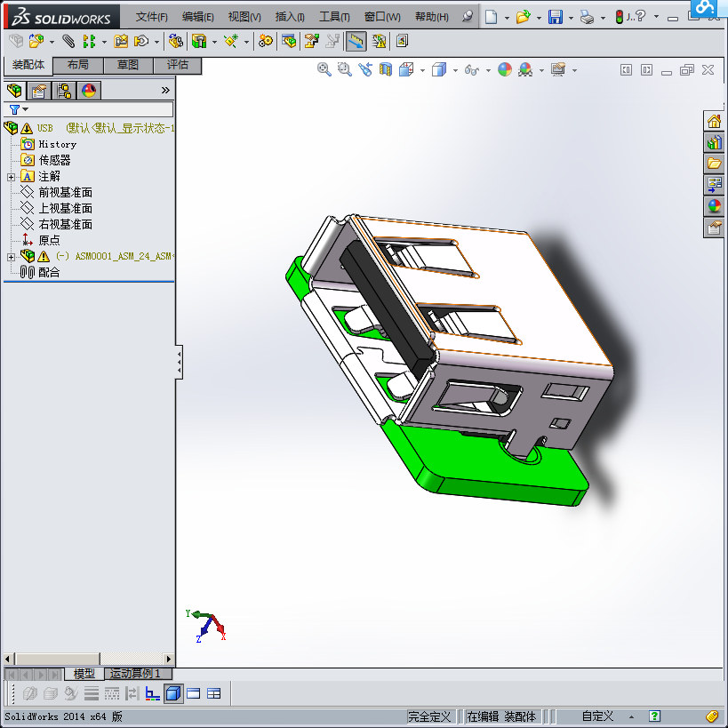Viewport: 728px width, 728px height.
Task: Click the 评估 ribbon tab
Action: (177, 65)
